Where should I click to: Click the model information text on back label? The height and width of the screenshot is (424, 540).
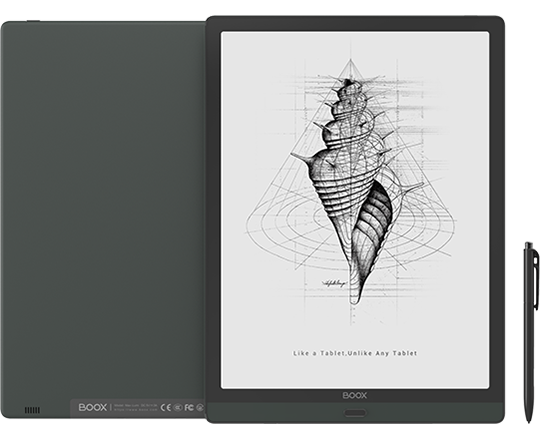[x=135, y=407]
